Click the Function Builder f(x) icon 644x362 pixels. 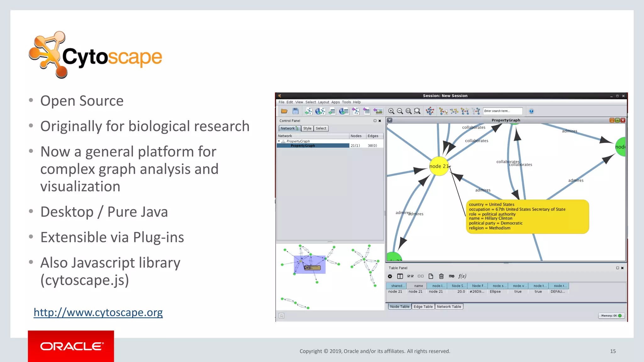tap(462, 276)
